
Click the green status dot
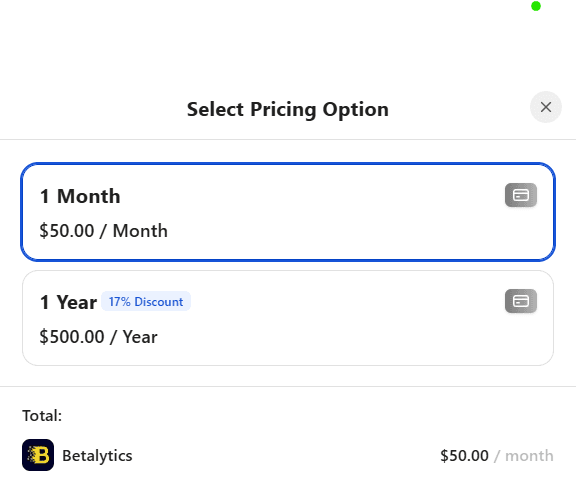coord(536,6)
